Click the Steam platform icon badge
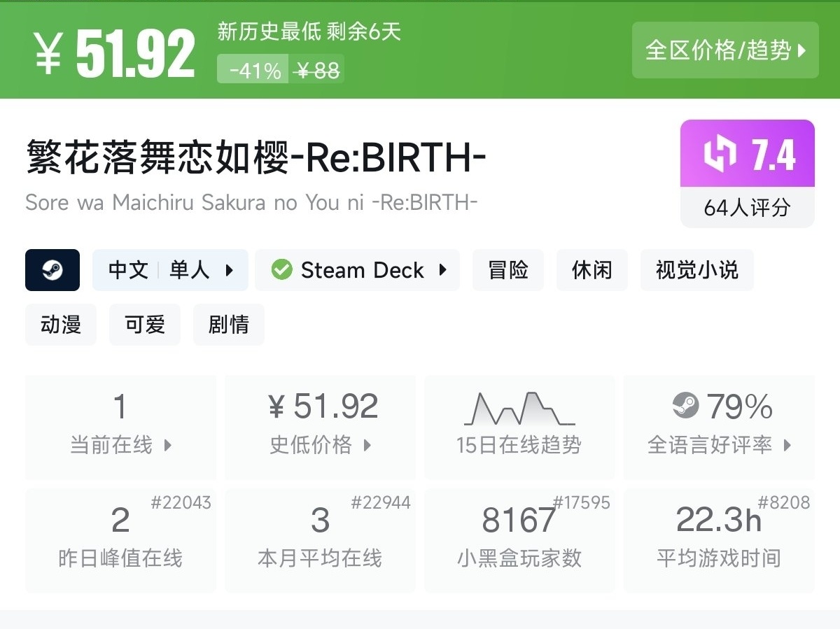This screenshot has height=629, width=840. point(52,270)
